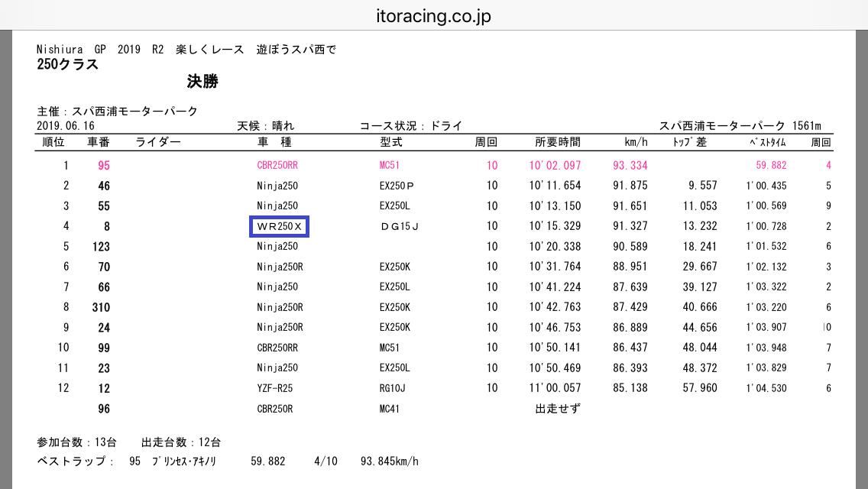Click the gap value 39.127
This screenshot has height=489, width=868.
pyautogui.click(x=700, y=287)
